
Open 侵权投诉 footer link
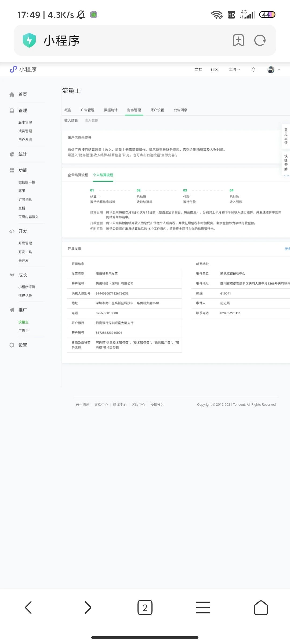pos(157,405)
